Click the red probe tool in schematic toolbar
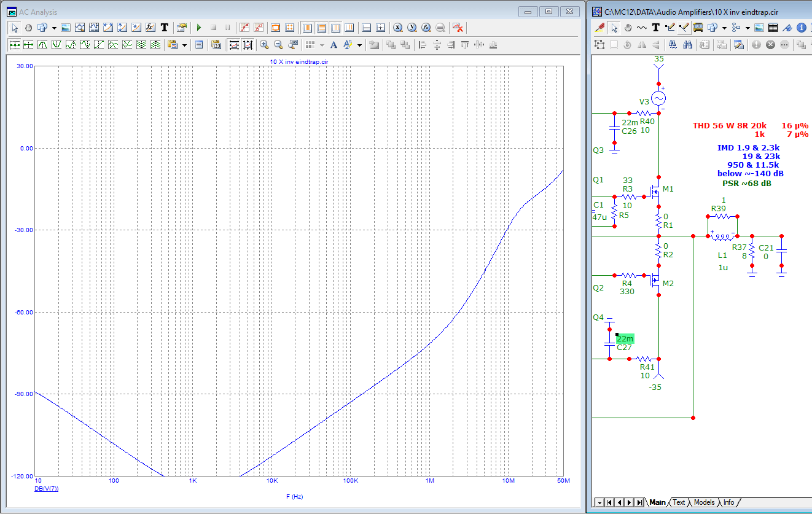The width and height of the screenshot is (812, 514). 599,28
